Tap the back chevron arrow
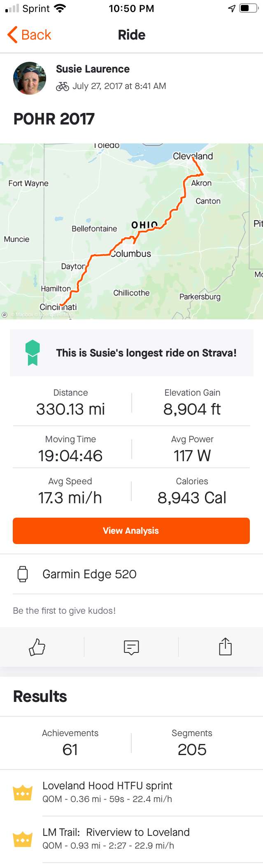This screenshot has width=263, height=868. click(12, 35)
